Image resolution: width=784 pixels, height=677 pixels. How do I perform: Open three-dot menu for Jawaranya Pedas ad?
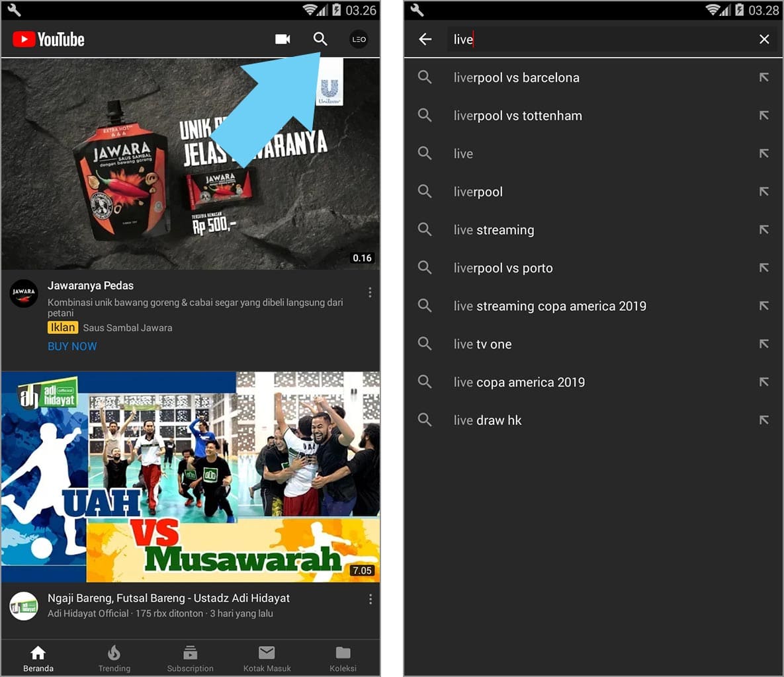[369, 292]
